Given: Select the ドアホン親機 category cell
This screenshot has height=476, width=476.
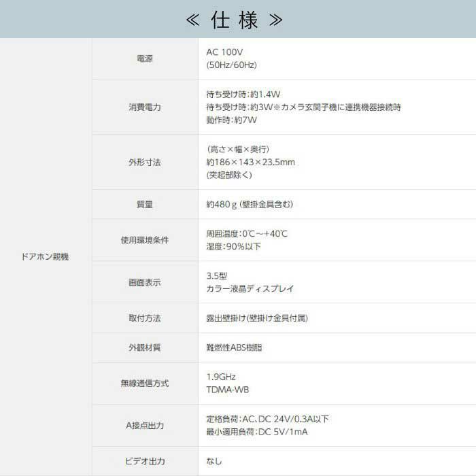Looking at the screenshot, I should 46,257.
